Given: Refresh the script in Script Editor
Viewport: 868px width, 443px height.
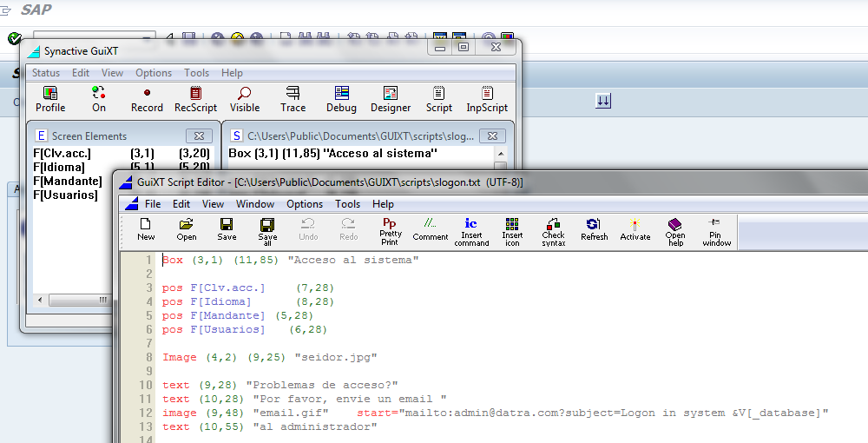Looking at the screenshot, I should coord(594,229).
